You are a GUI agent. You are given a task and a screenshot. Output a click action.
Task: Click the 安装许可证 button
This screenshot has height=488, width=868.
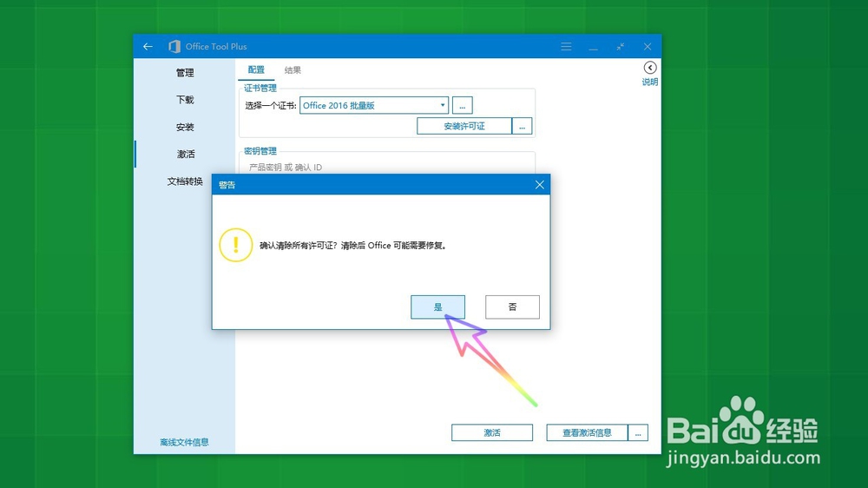coord(464,126)
